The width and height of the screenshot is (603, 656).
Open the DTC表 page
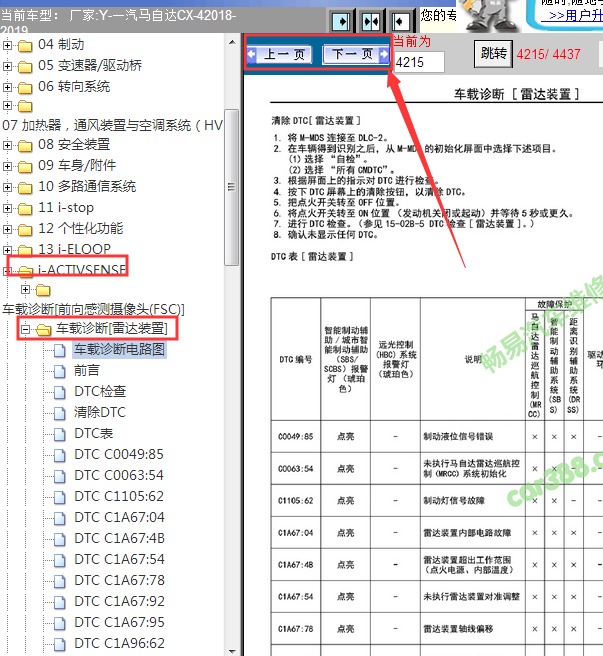(94, 433)
